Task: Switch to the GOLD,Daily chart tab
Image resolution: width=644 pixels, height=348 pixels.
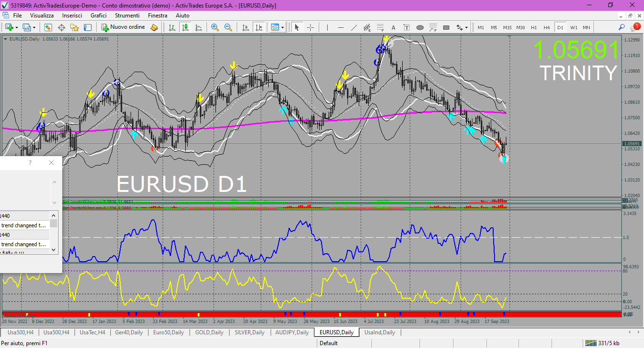Action: (209, 332)
